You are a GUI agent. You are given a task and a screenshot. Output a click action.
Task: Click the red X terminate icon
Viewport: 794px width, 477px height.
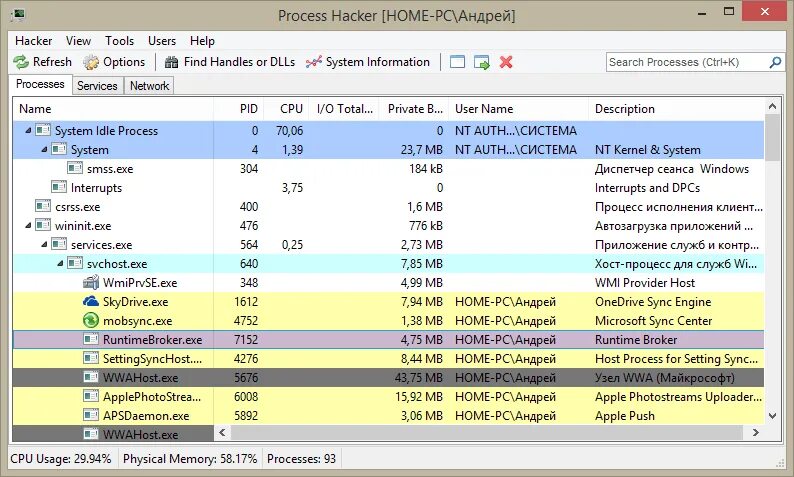pos(506,62)
